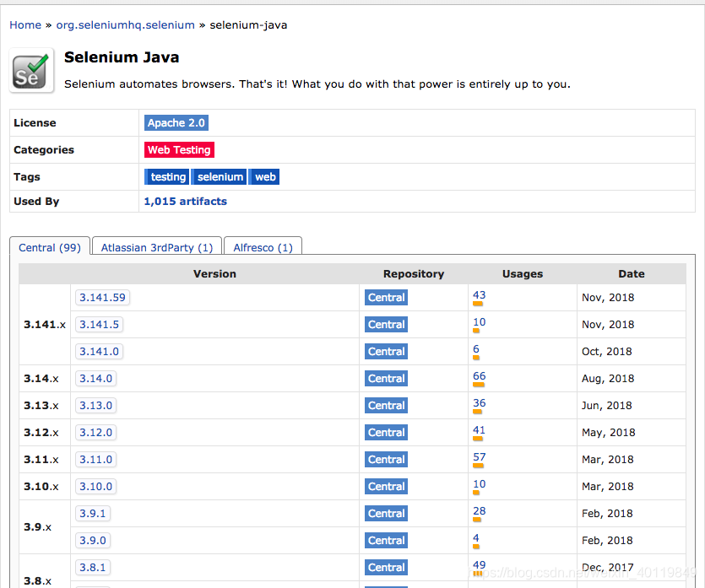The image size is (705, 588).
Task: Open version 3.141.59
Action: 102,297
